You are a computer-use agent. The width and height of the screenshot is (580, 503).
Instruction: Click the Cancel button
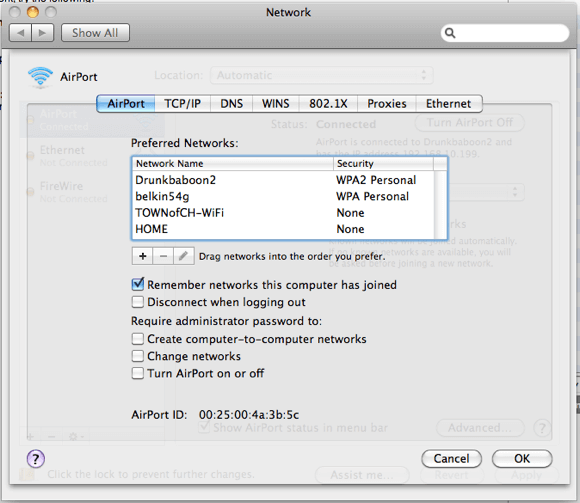[451, 459]
